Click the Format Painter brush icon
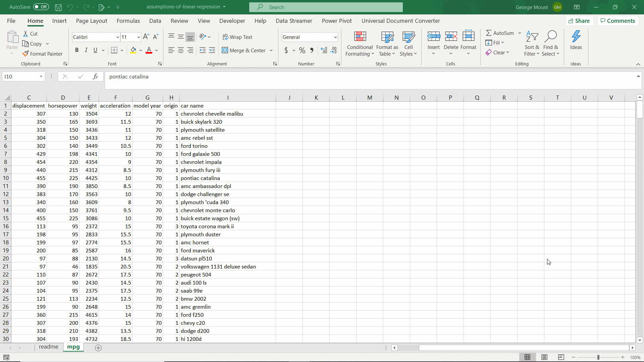Viewport: 644px width, 362px height. (25, 54)
